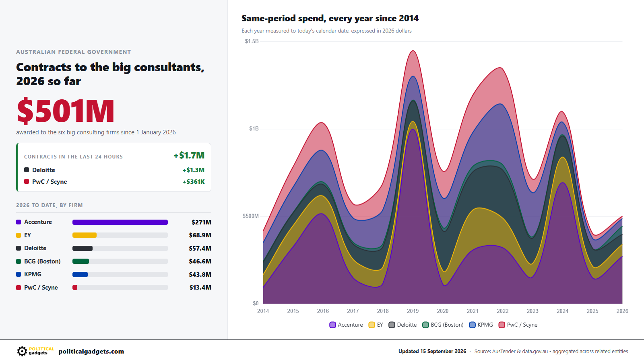Click the BCG (Boston) $46.6M row
This screenshot has height=362, width=644.
point(114,261)
